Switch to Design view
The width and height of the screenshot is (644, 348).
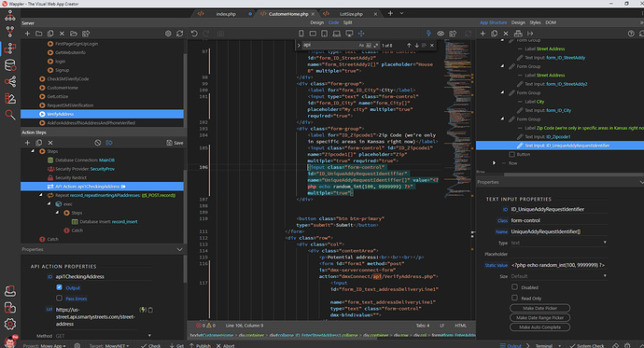pyautogui.click(x=316, y=22)
